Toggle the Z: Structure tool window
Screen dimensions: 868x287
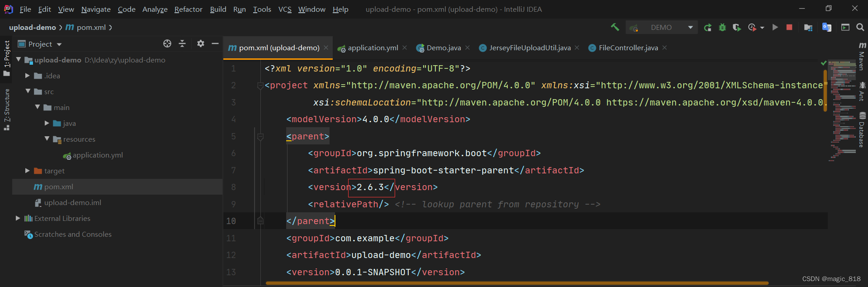pyautogui.click(x=7, y=110)
